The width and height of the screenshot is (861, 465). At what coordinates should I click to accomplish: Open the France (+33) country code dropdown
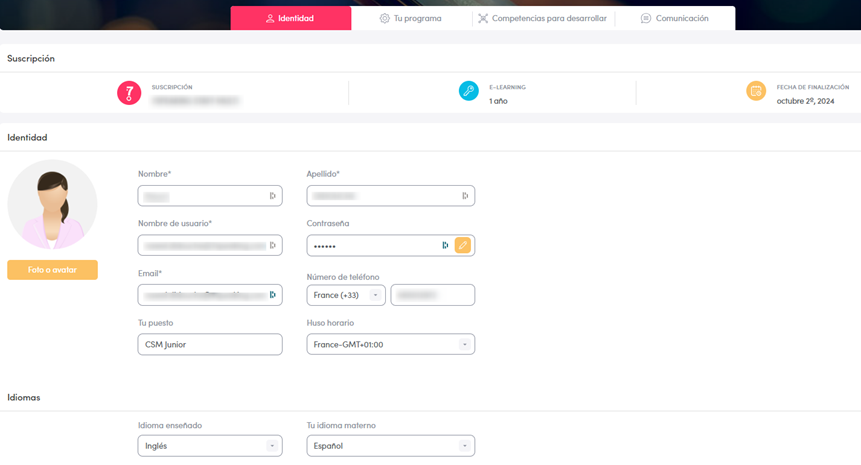click(346, 295)
